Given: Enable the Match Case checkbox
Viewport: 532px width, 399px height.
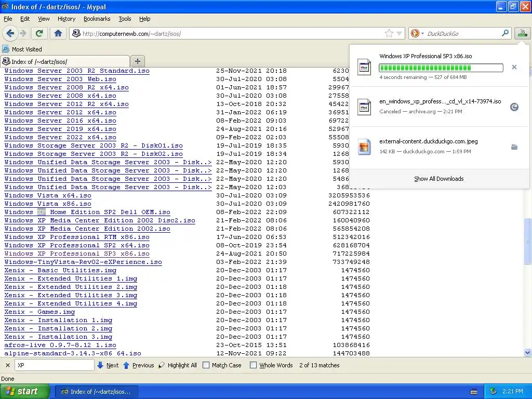Looking at the screenshot, I should pyautogui.click(x=206, y=365).
